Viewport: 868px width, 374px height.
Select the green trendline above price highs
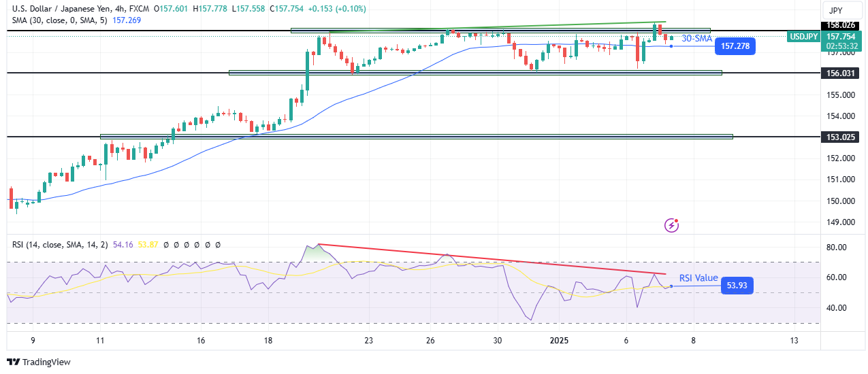[498, 26]
